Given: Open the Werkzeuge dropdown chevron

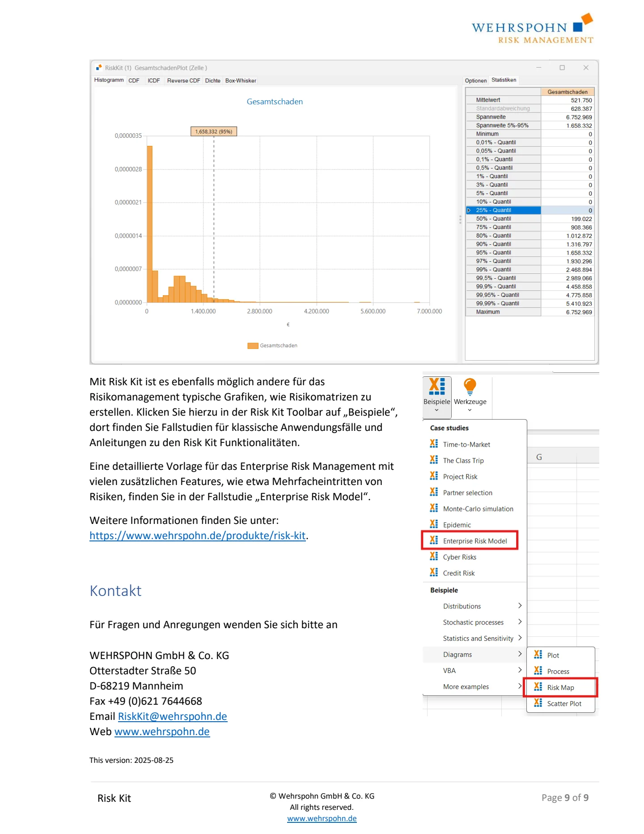Looking at the screenshot, I should pos(470,410).
